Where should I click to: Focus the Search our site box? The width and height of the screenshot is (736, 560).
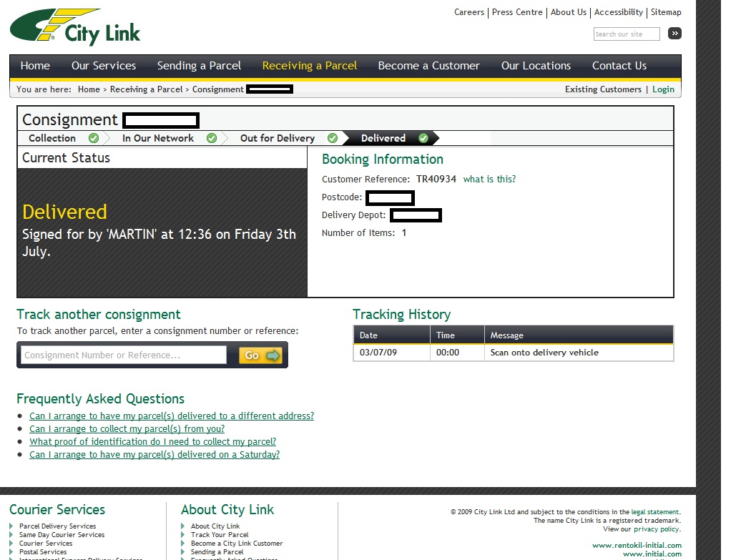pyautogui.click(x=626, y=34)
